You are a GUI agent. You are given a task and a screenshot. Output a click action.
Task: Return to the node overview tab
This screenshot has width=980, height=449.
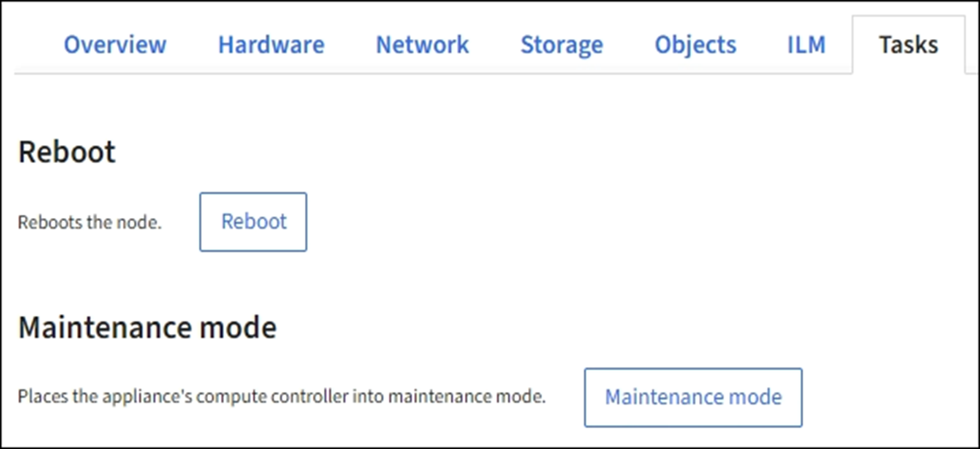(115, 45)
